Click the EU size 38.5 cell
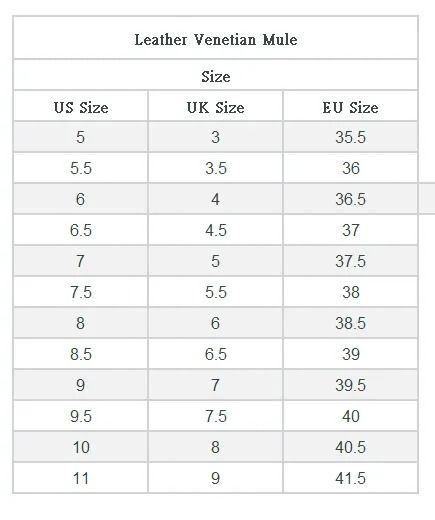435x520 pixels. (350, 323)
